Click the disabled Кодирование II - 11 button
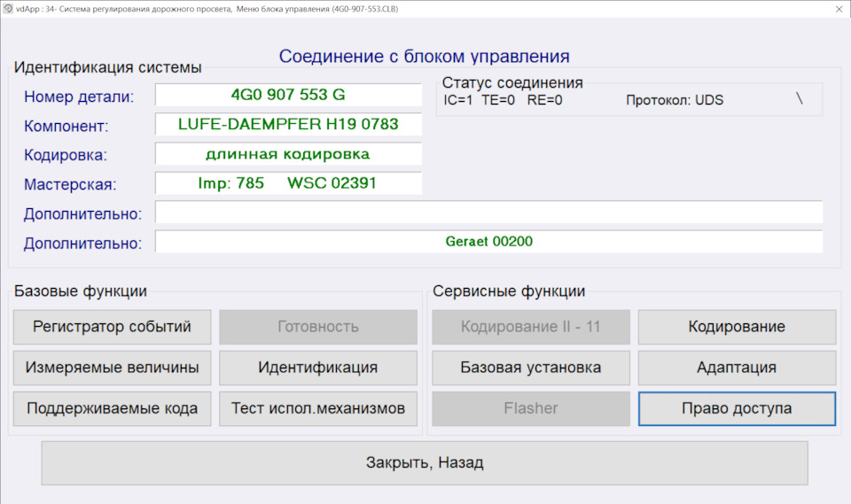851x504 pixels. [531, 327]
